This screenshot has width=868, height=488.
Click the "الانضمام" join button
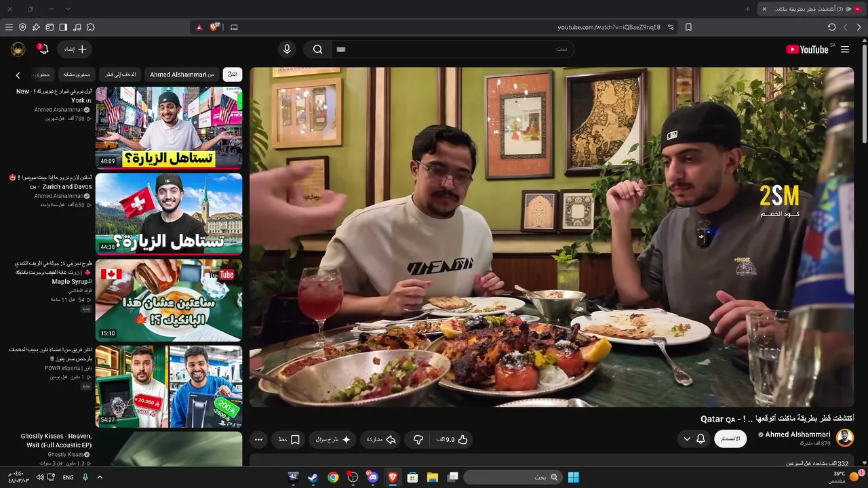tap(730, 439)
